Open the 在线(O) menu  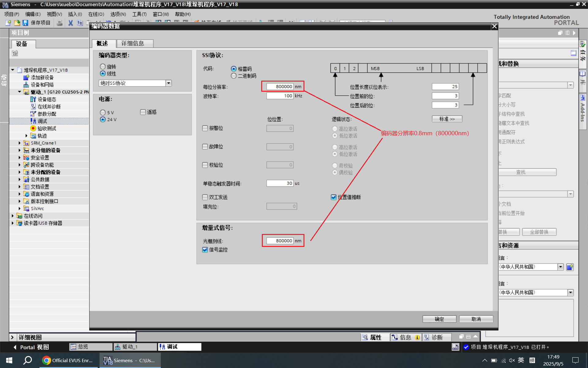coord(96,14)
